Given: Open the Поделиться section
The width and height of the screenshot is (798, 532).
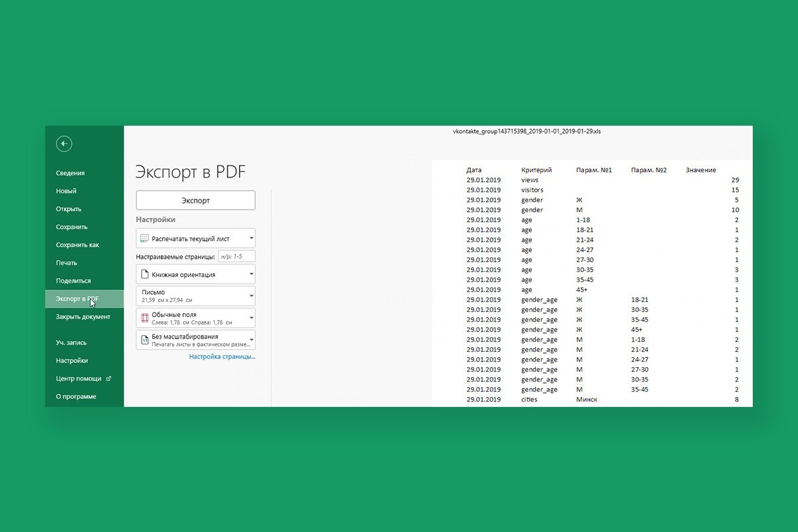Looking at the screenshot, I should [x=73, y=281].
